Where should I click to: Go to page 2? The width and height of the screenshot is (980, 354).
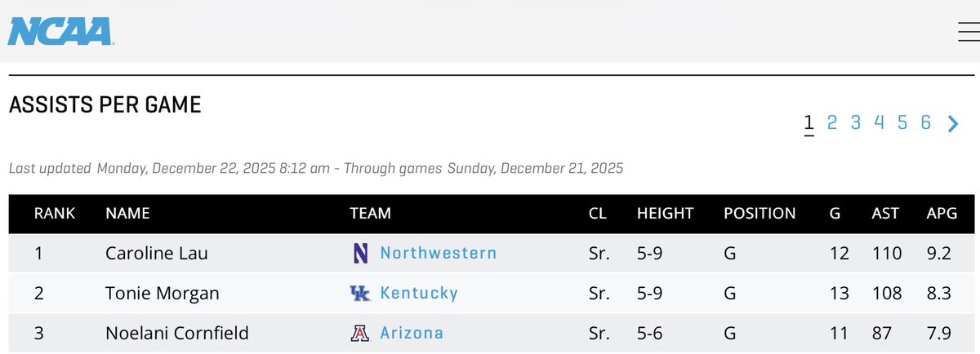(832, 122)
